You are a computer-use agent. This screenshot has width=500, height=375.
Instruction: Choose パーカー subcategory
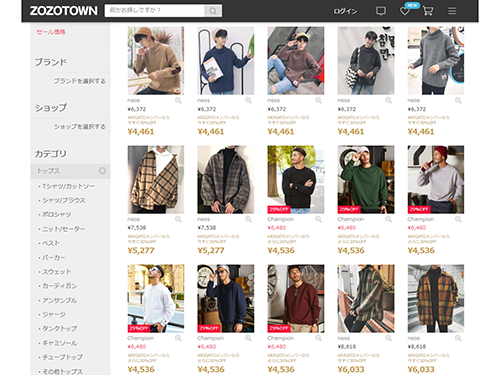click(x=53, y=258)
